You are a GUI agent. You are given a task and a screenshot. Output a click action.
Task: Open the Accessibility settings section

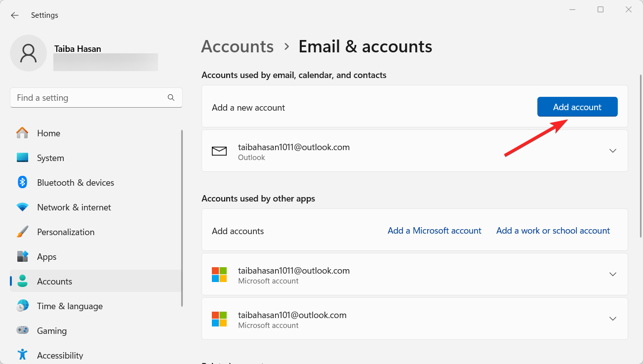tap(60, 355)
